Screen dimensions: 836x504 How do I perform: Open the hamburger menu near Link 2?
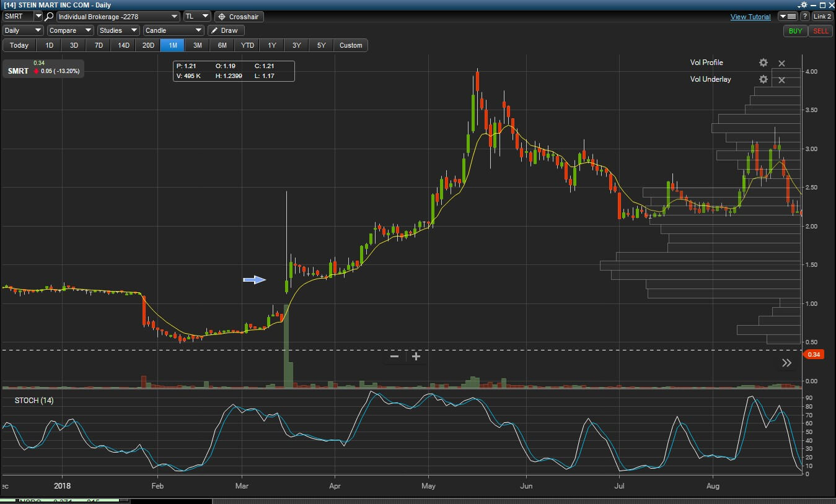pyautogui.click(x=788, y=17)
